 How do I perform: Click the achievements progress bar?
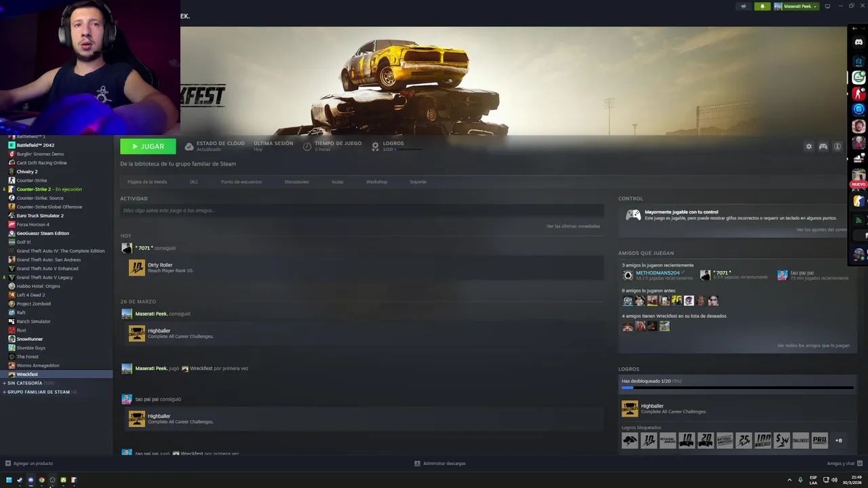(x=737, y=388)
